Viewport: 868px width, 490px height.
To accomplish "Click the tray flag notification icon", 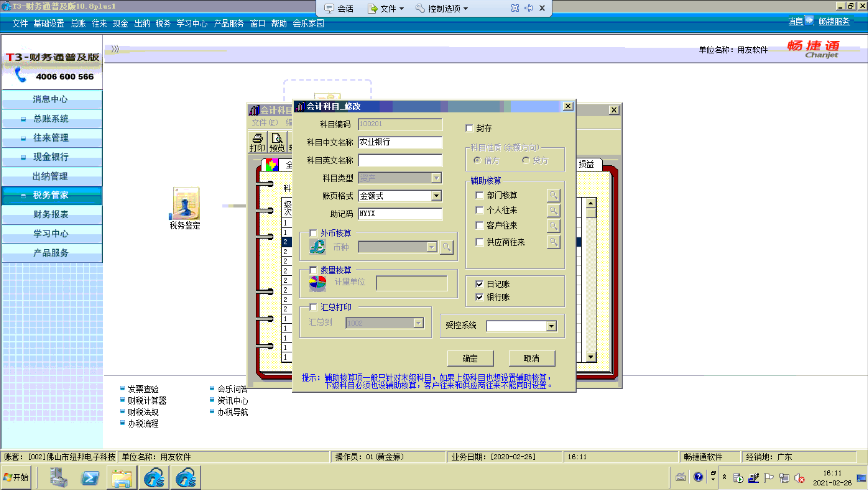I will coord(769,478).
